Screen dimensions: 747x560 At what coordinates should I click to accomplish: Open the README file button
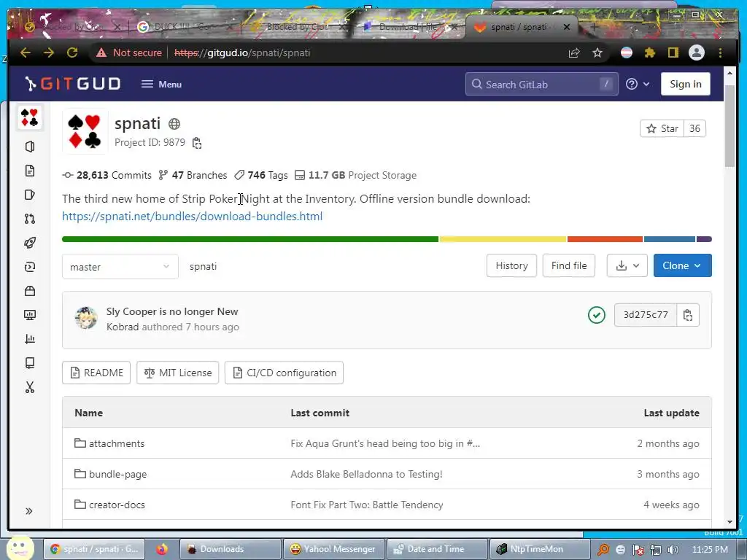96,373
